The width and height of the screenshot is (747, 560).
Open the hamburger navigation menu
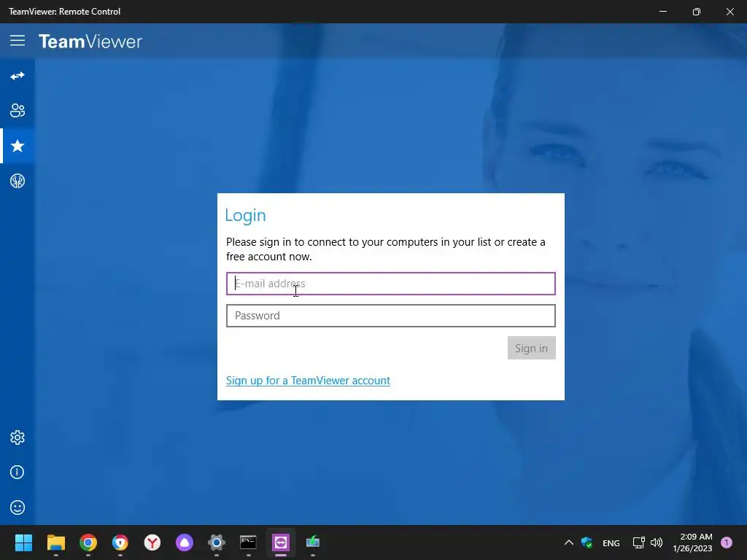pyautogui.click(x=18, y=41)
